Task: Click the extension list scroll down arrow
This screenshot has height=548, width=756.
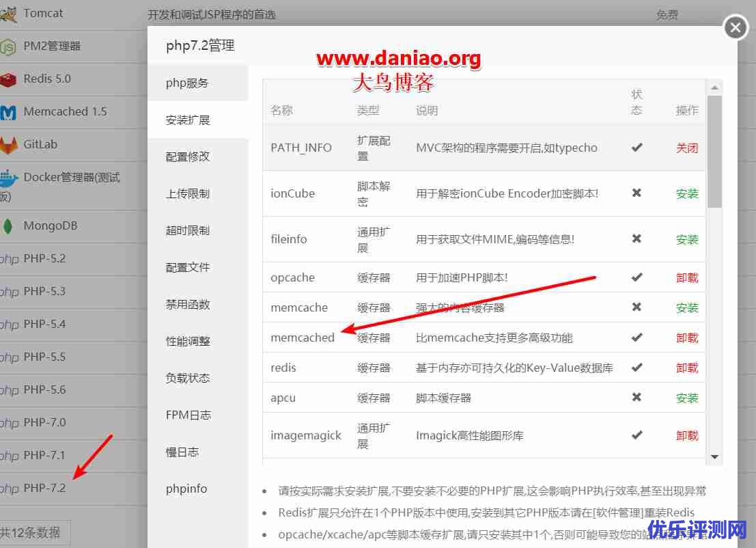Action: coord(714,457)
